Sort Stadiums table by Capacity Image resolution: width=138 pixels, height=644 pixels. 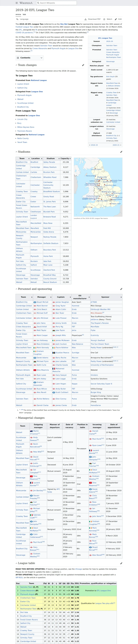[x=66, y=159]
